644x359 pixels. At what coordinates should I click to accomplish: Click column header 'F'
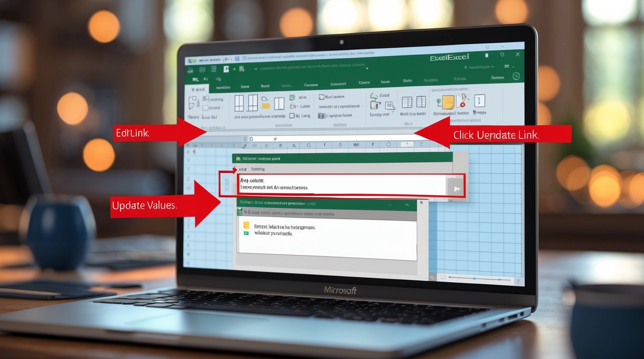click(x=373, y=144)
